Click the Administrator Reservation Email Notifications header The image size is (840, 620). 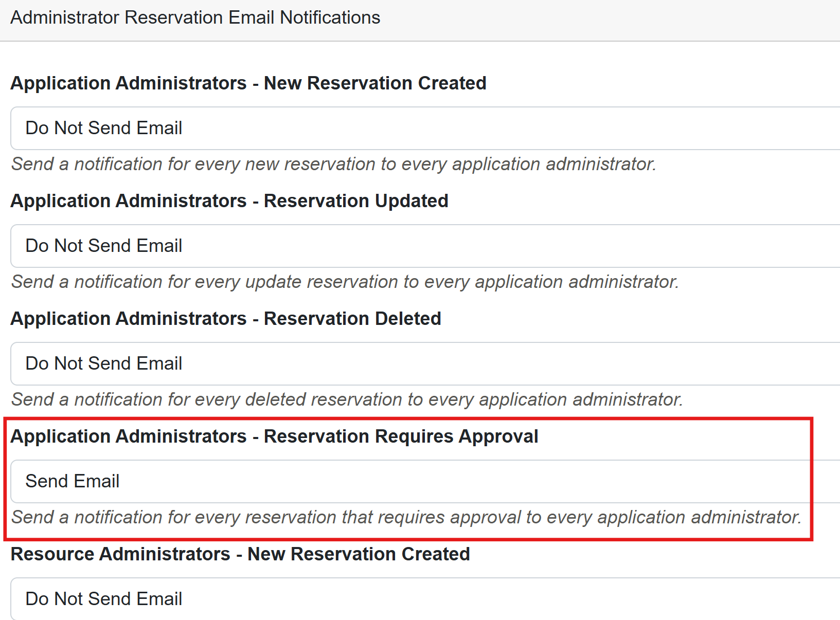click(195, 18)
